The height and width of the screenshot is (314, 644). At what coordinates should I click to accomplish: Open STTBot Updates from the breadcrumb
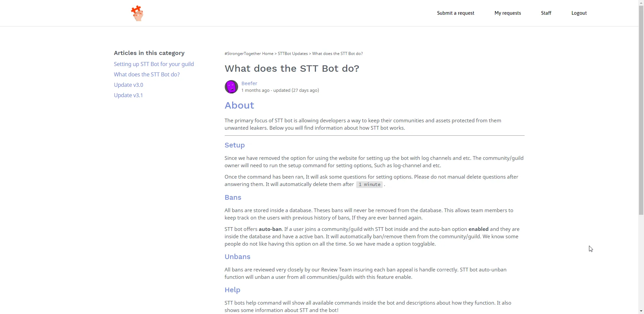click(292, 54)
